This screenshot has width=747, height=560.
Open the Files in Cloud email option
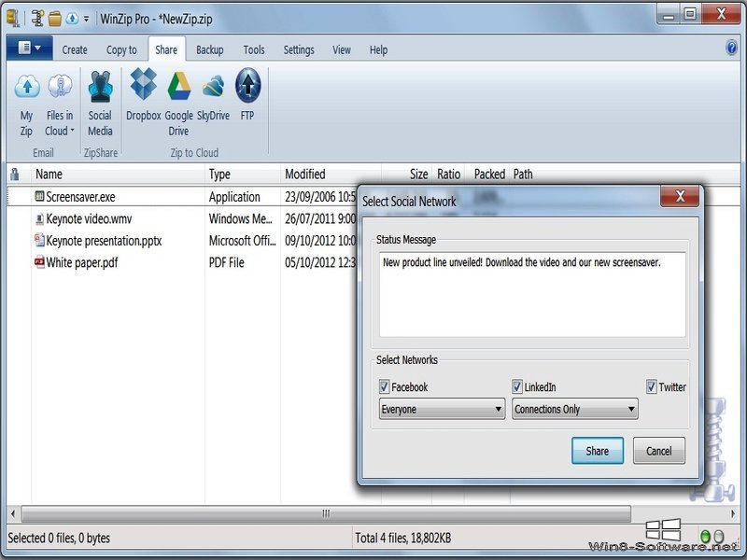[x=60, y=103]
